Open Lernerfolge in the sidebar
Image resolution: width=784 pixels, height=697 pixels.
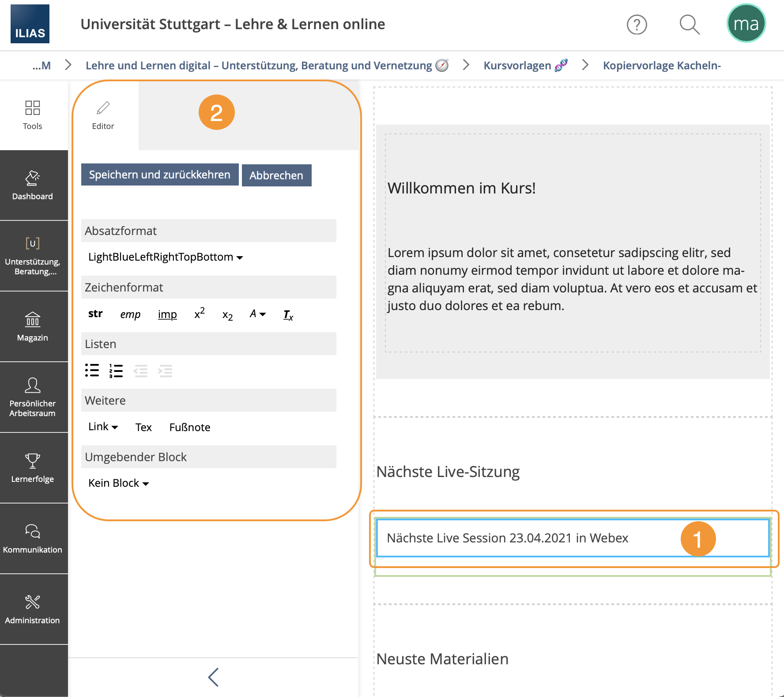tap(33, 468)
